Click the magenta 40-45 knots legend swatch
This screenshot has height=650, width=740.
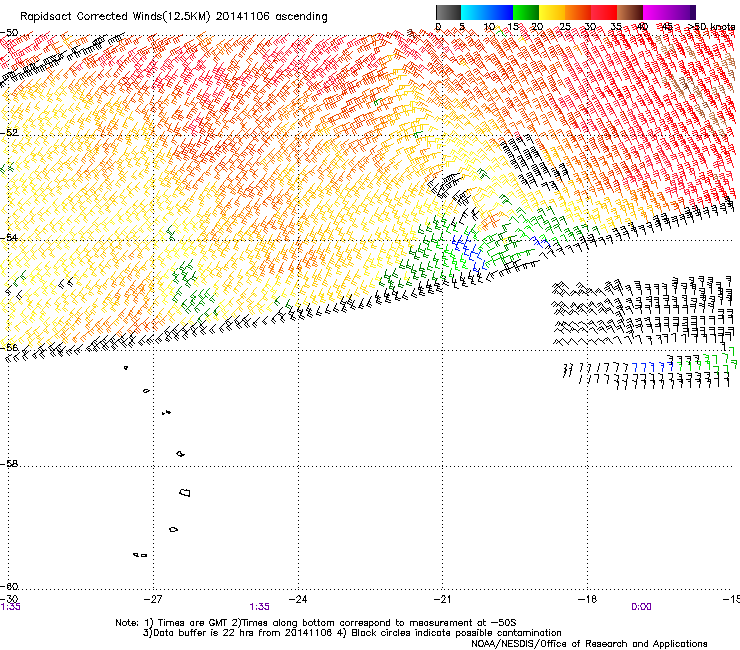point(656,12)
